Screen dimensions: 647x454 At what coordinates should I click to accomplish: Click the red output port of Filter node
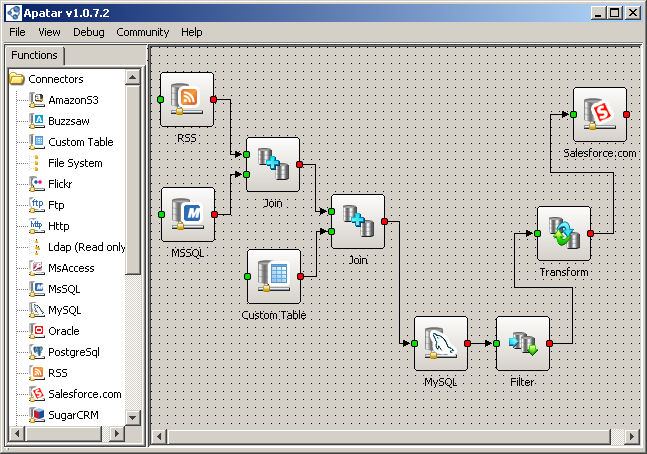coord(549,343)
